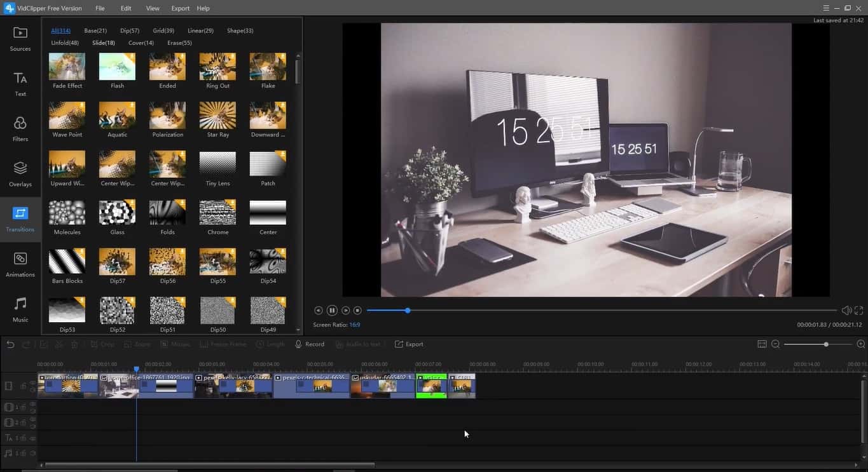Click the Record button in the timeline toolbar

click(x=309, y=344)
